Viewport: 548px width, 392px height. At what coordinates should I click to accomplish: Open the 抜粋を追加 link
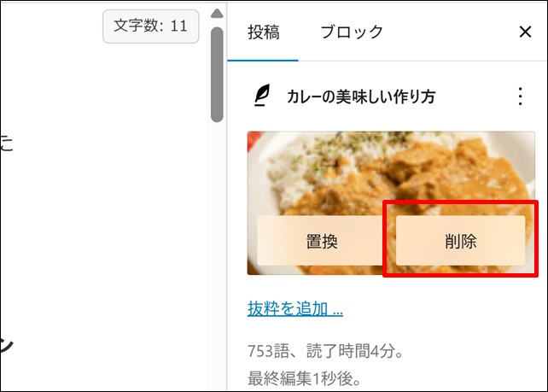point(295,309)
